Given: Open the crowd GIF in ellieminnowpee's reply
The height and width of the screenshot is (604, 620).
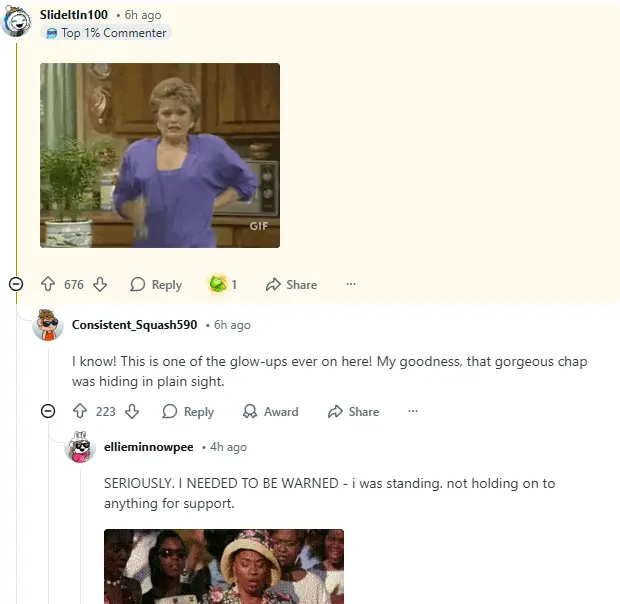Looking at the screenshot, I should (x=224, y=566).
